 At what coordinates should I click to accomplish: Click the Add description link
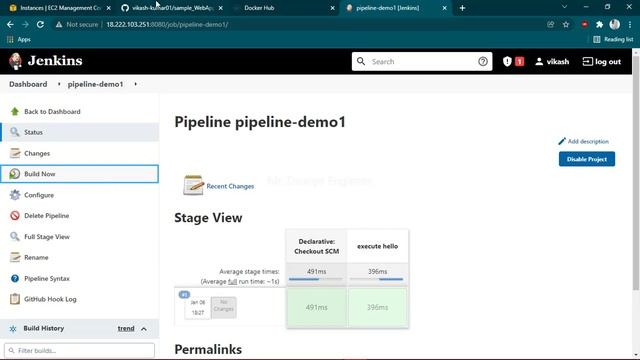584,141
